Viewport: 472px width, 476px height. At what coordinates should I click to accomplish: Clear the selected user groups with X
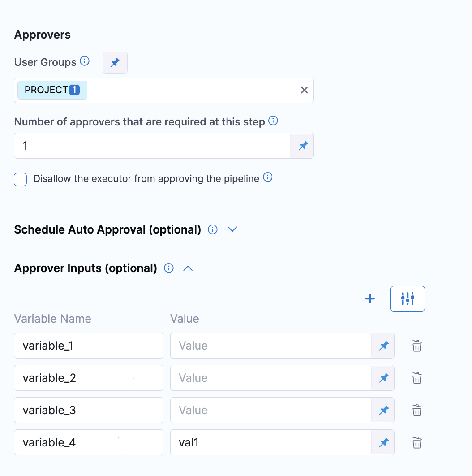pos(304,90)
